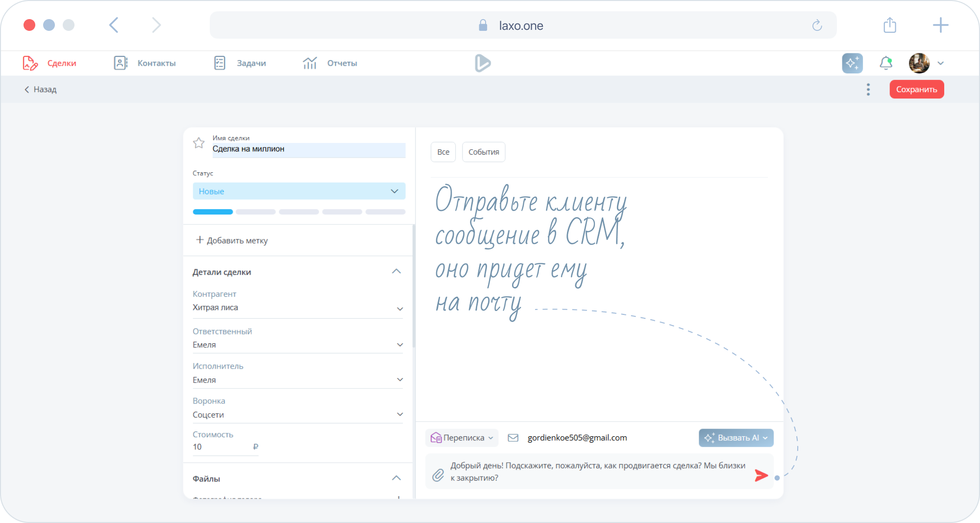Viewport: 980px width, 523px height.
Task: Star the deal as favorite
Action: point(198,143)
